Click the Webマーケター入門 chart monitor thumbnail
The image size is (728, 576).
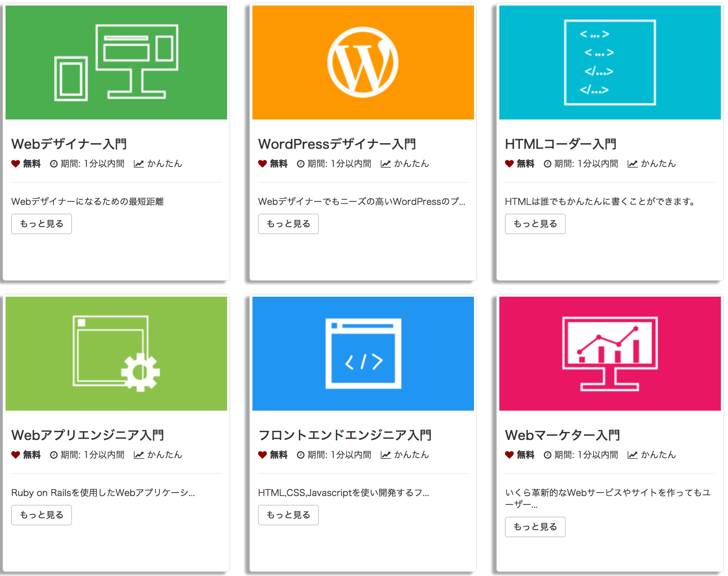point(610,354)
